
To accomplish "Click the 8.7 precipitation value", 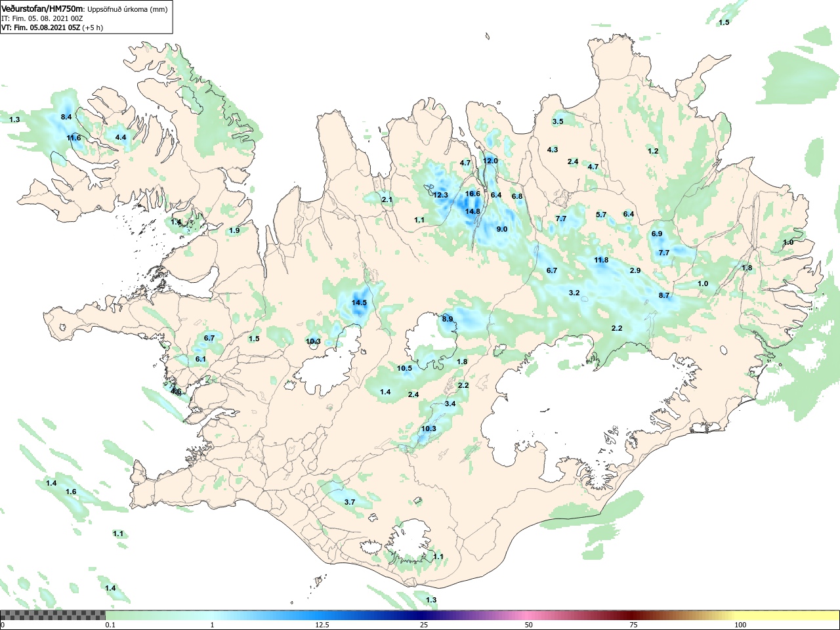I will coord(664,295).
